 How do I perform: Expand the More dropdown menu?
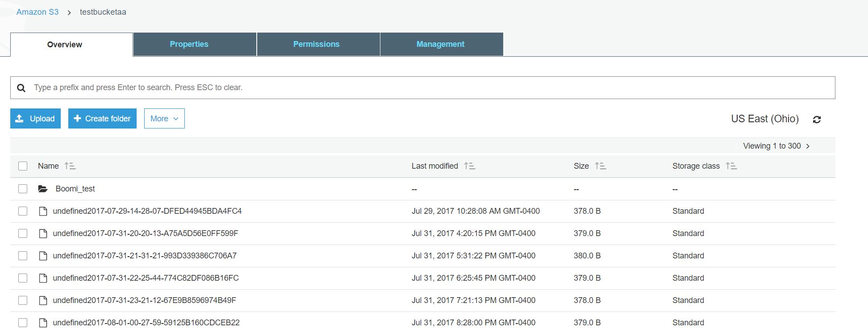click(x=164, y=119)
